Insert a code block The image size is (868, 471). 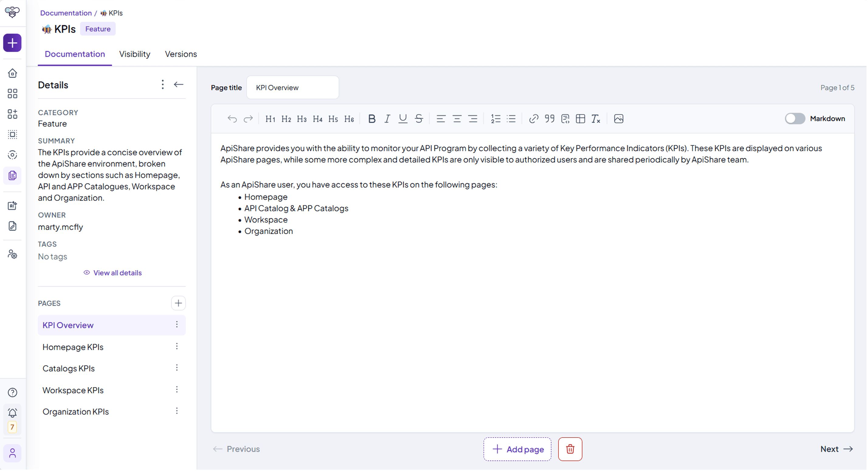tap(565, 119)
